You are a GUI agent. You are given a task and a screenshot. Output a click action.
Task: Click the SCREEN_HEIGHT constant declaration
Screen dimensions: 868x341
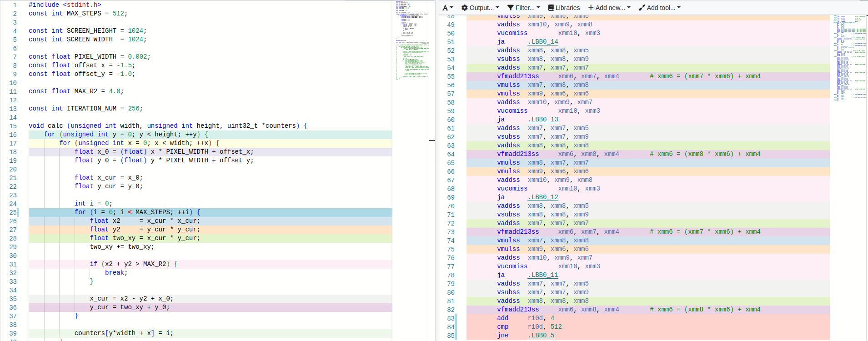point(88,30)
